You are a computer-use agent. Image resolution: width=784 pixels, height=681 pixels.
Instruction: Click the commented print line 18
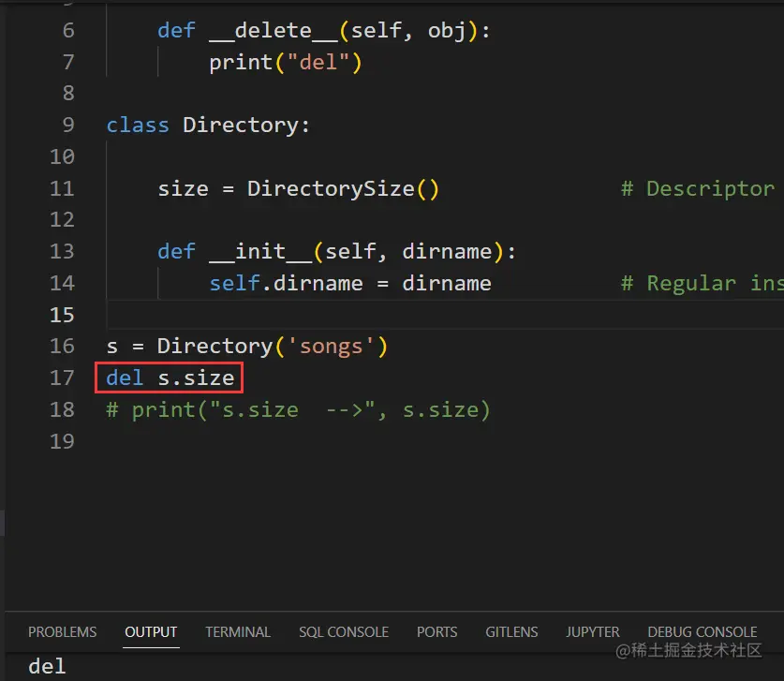point(299,410)
